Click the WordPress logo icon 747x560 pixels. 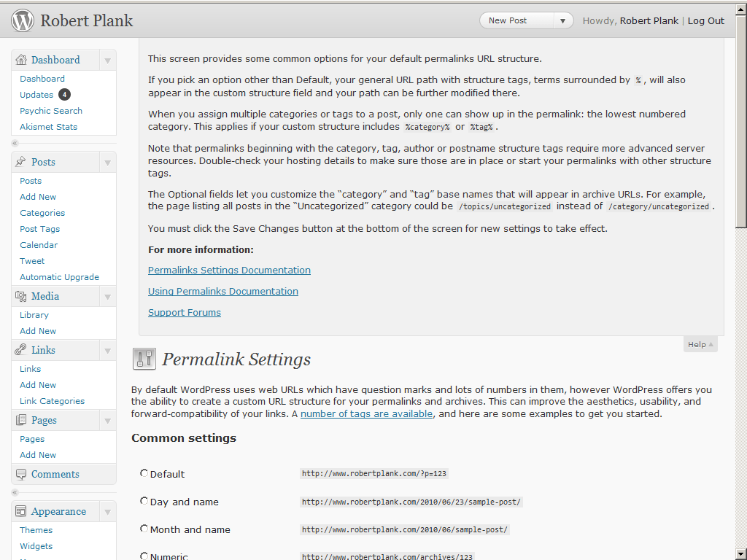[22, 20]
